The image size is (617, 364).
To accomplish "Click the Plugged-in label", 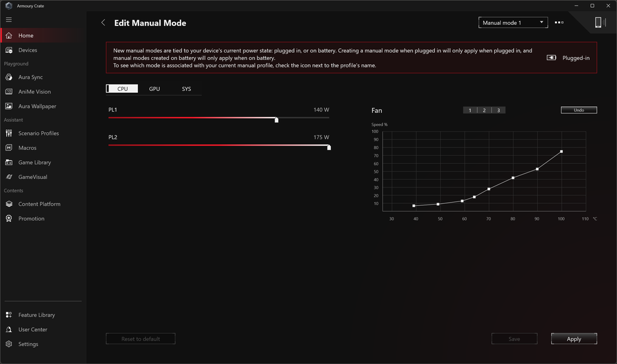I will tap(576, 58).
